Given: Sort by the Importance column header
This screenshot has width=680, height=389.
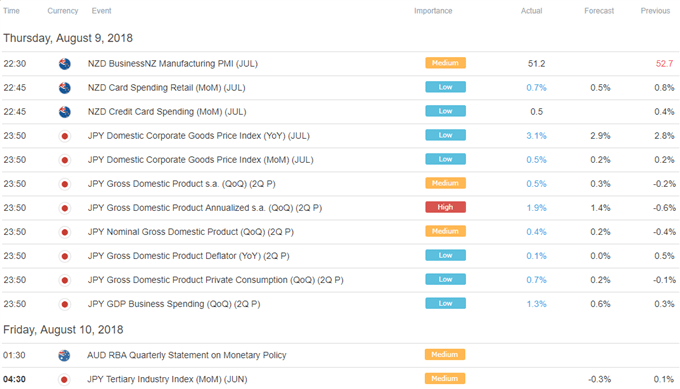Looking at the screenshot, I should [x=433, y=11].
